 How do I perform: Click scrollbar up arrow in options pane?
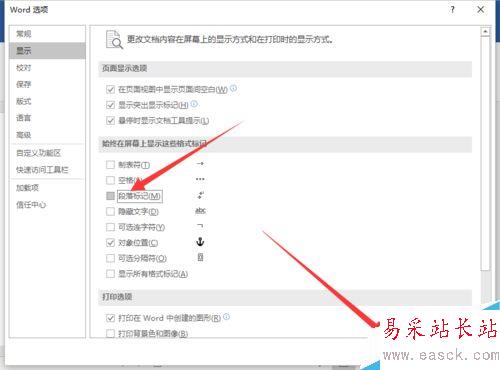[485, 32]
